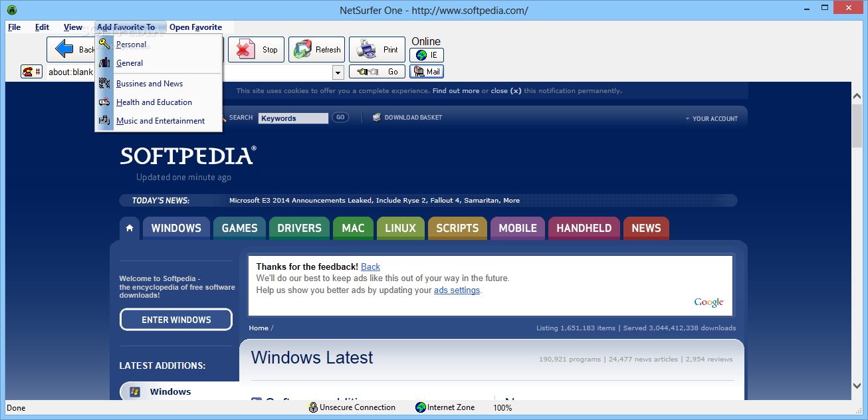Dismiss cookie notice via close (x)
This screenshot has width=868, height=420.
pos(506,91)
